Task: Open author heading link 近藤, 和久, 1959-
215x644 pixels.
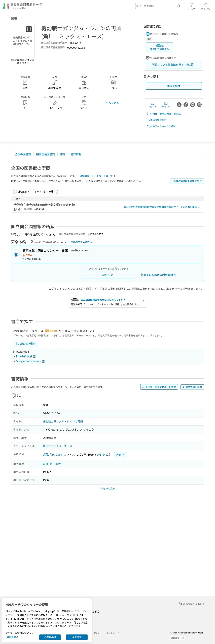Action: tap(53, 455)
